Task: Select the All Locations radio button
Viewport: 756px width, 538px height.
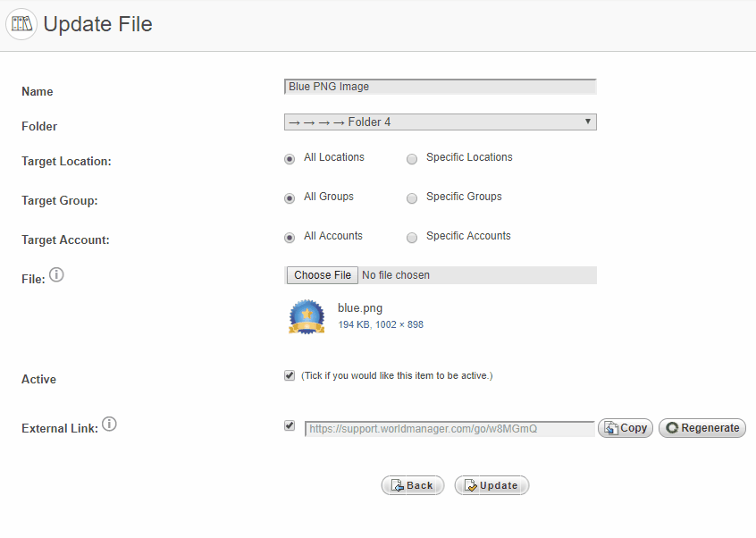Action: (290, 159)
